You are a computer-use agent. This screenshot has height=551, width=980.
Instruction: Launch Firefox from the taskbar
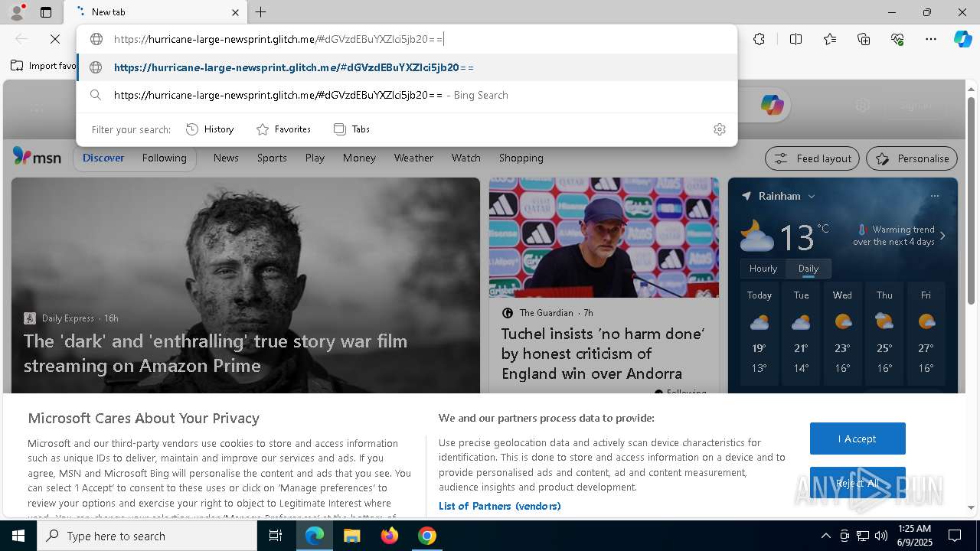click(x=390, y=536)
